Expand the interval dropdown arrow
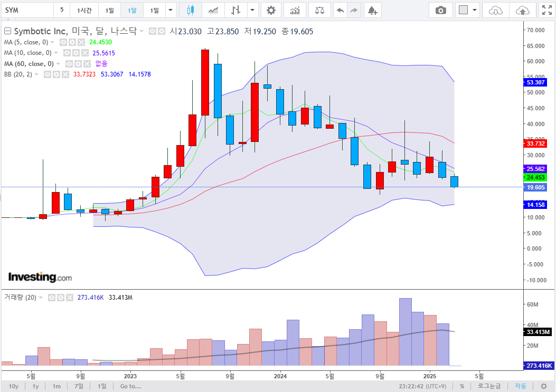Screen dimensions: 556x392 point(171,10)
